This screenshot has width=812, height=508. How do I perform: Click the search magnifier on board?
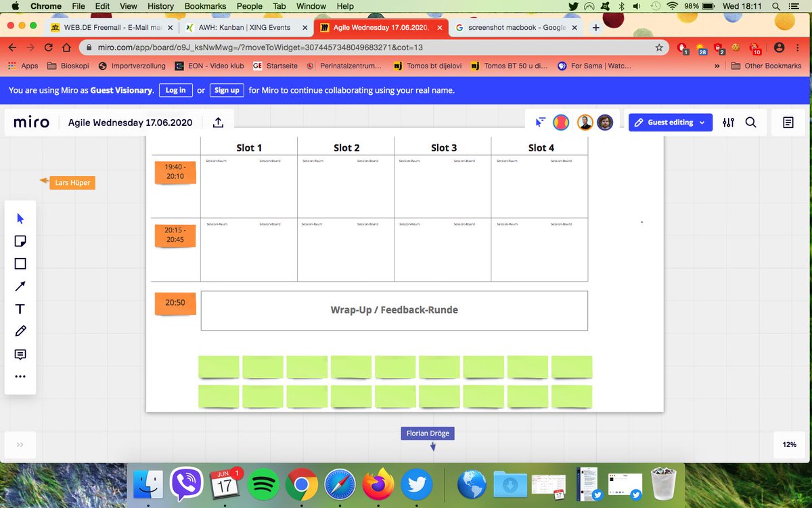(x=750, y=123)
